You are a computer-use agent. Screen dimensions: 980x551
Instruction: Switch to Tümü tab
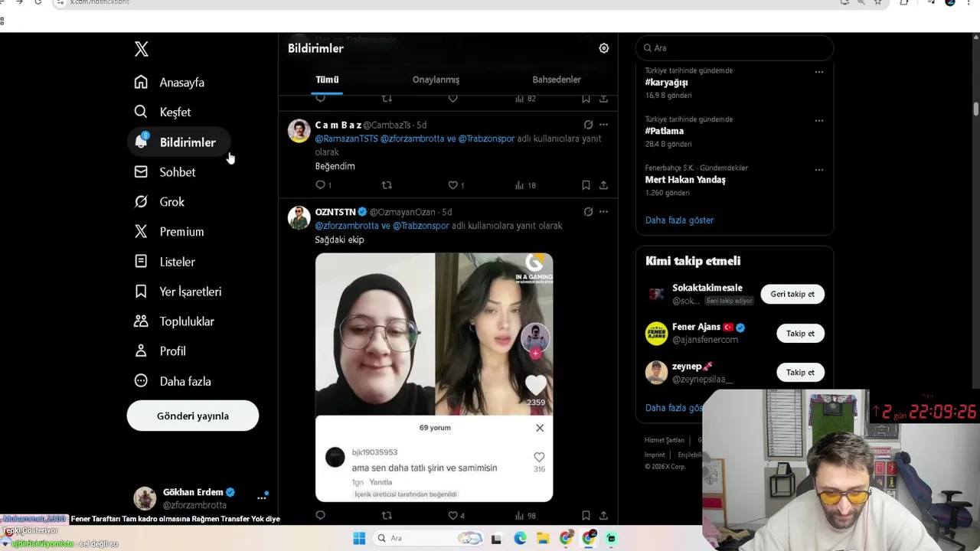(x=327, y=80)
